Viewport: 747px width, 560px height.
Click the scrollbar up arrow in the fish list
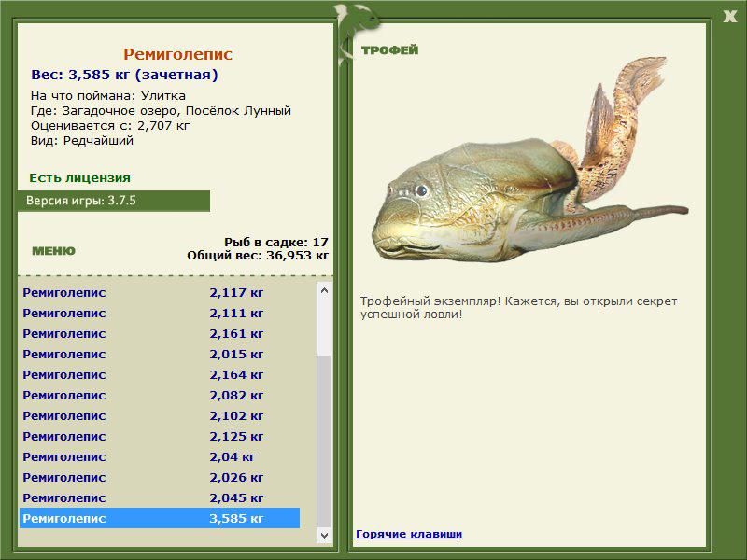coord(324,290)
